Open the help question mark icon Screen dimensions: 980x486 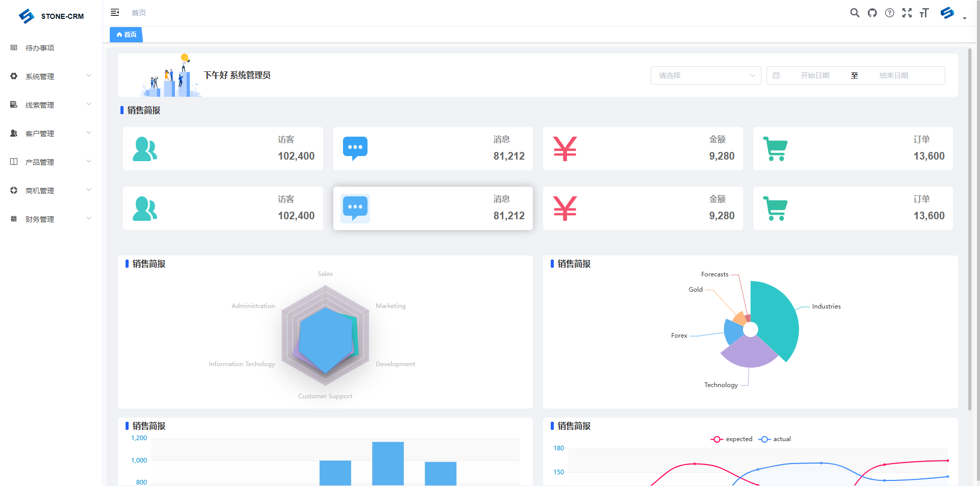click(890, 13)
